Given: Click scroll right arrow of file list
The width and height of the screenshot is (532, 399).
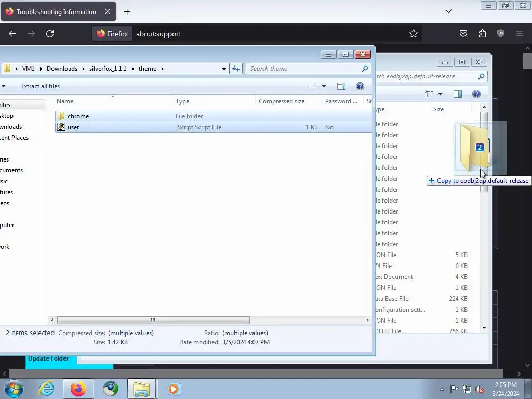Looking at the screenshot, I should [367, 320].
